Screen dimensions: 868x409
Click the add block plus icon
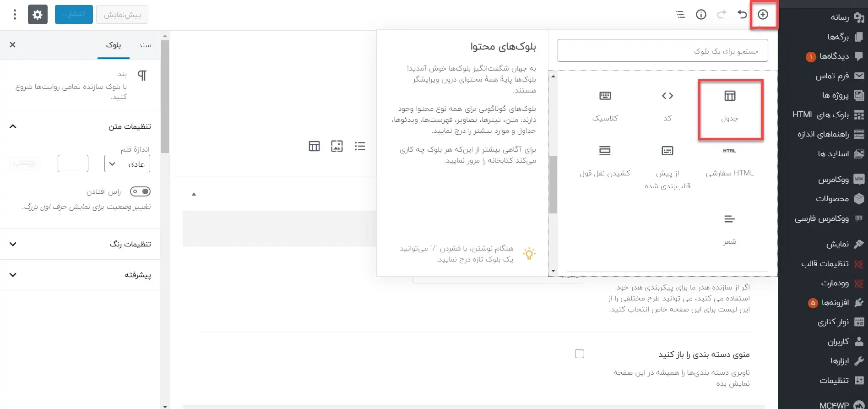point(763,15)
